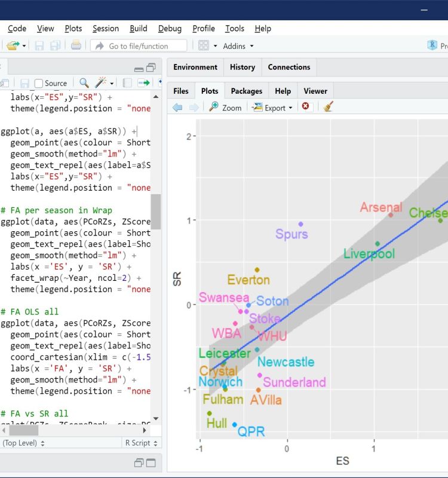The width and height of the screenshot is (448, 478).
Task: Remove current plot with red X icon
Action: coord(306,107)
